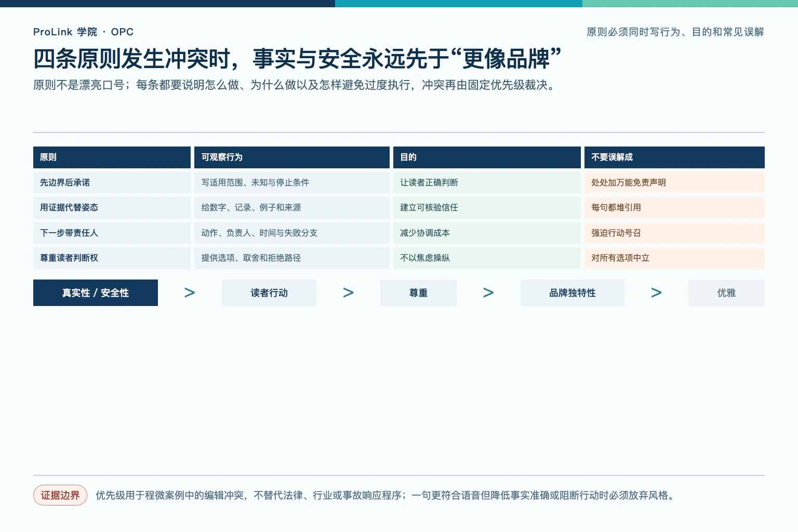The image size is (798, 532).
Task: Click the 优雅 priority box
Action: 726,292
